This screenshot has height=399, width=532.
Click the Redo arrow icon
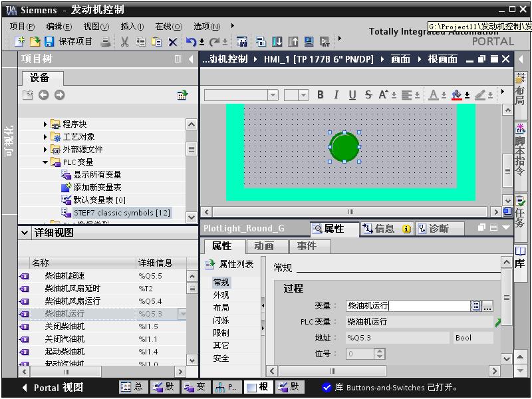(x=214, y=42)
